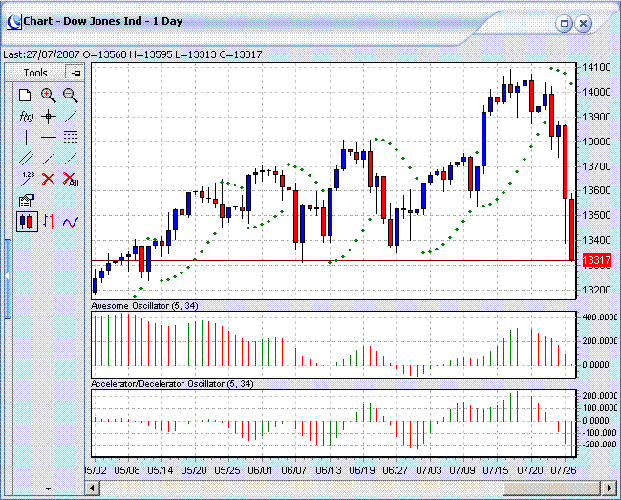Click the horizontal scrollbar left arrow

pyautogui.click(x=92, y=488)
